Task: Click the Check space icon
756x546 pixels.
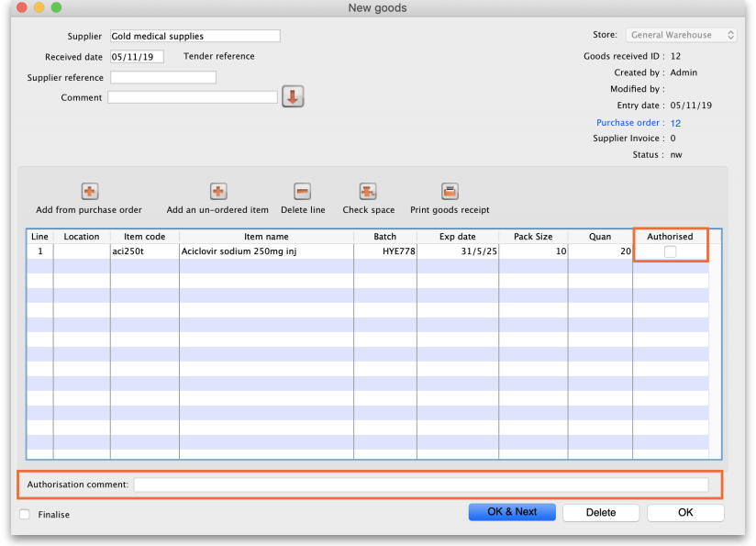Action: 368,191
